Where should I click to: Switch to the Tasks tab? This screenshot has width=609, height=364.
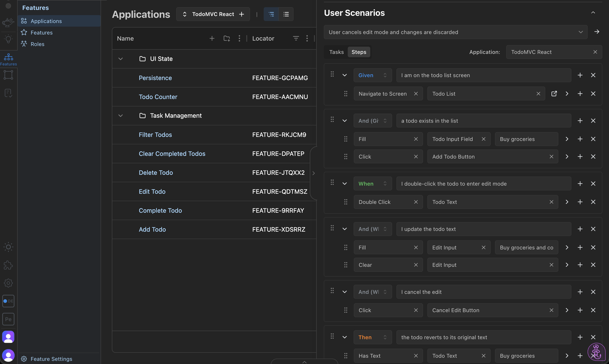click(x=336, y=52)
